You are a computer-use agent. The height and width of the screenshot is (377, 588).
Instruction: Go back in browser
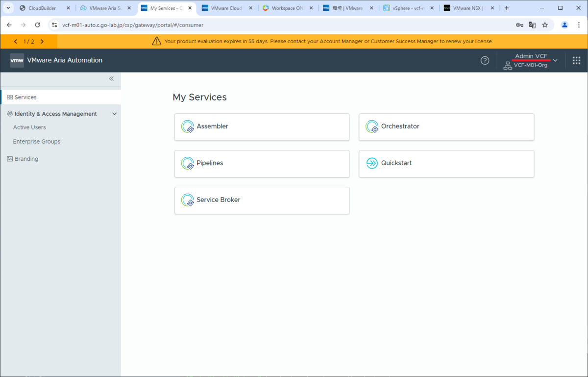coord(9,25)
